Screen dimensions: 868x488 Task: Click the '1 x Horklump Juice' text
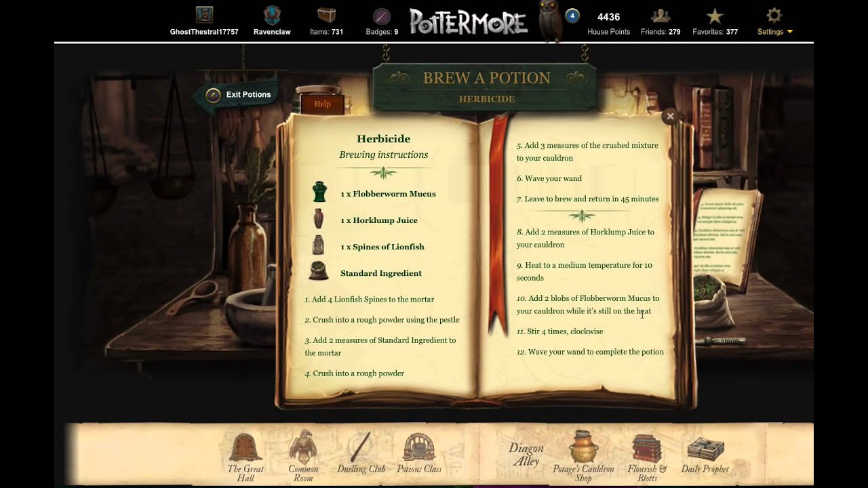(x=379, y=220)
